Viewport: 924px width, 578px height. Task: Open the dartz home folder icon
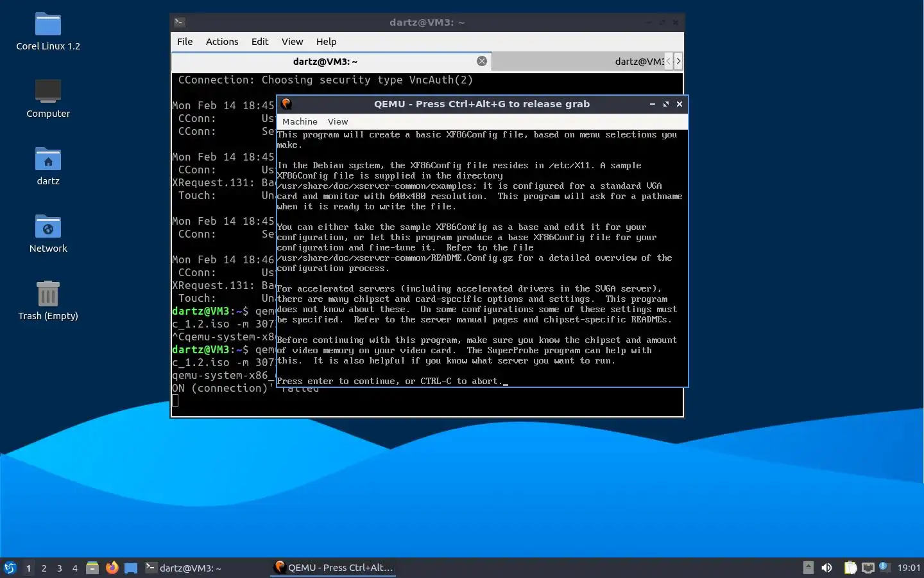pyautogui.click(x=48, y=166)
